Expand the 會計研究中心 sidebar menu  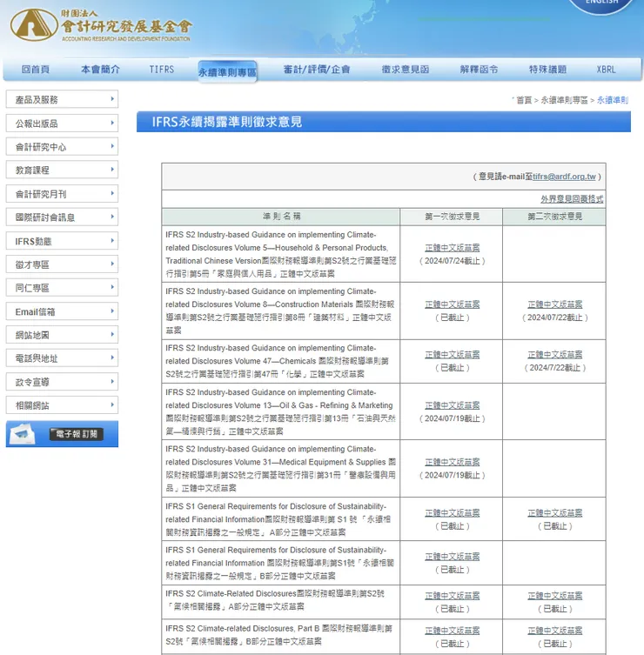tap(62, 147)
